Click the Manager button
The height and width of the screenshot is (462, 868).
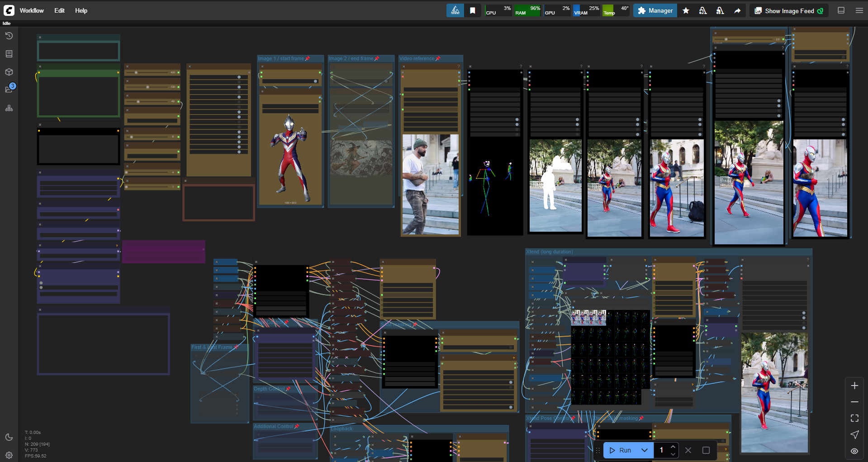(x=655, y=11)
